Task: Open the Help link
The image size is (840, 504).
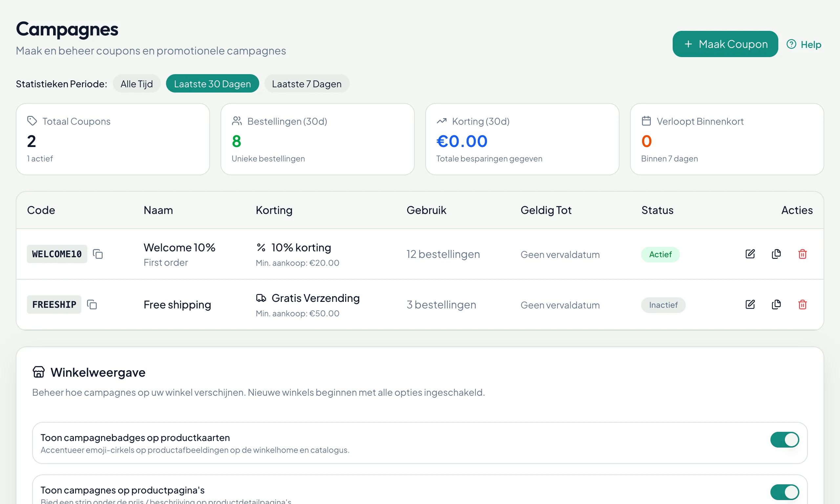Action: (804, 45)
